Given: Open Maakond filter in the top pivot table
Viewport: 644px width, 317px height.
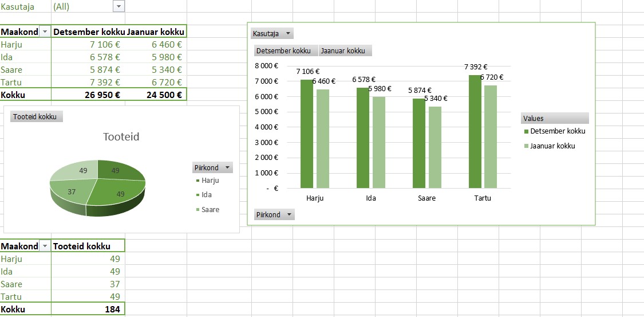Looking at the screenshot, I should click(x=45, y=32).
